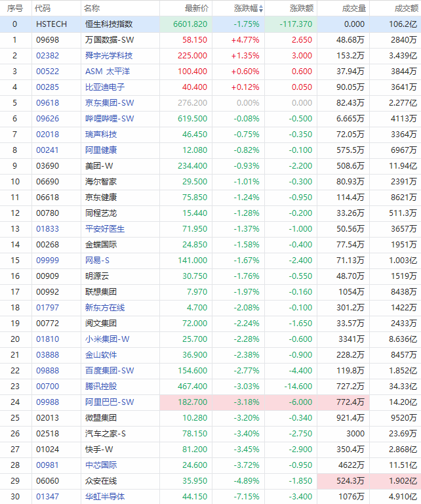
Task: Open stock code 01347
Action: (47, 497)
